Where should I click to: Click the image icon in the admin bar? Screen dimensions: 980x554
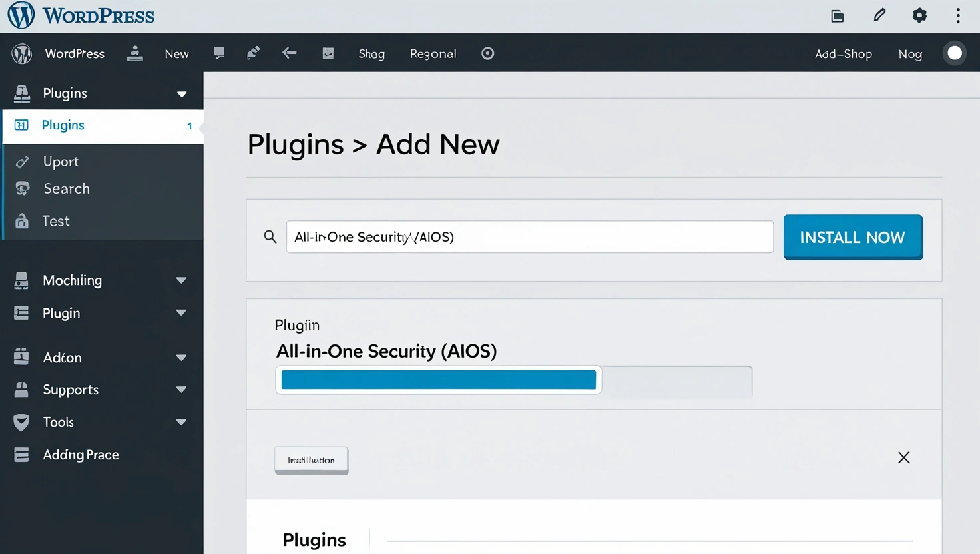[328, 53]
